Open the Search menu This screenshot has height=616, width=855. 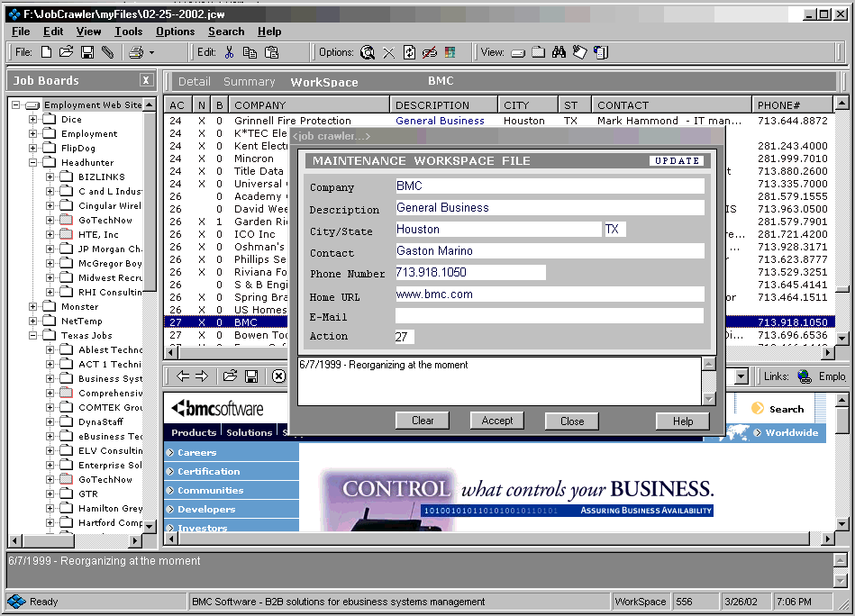226,32
